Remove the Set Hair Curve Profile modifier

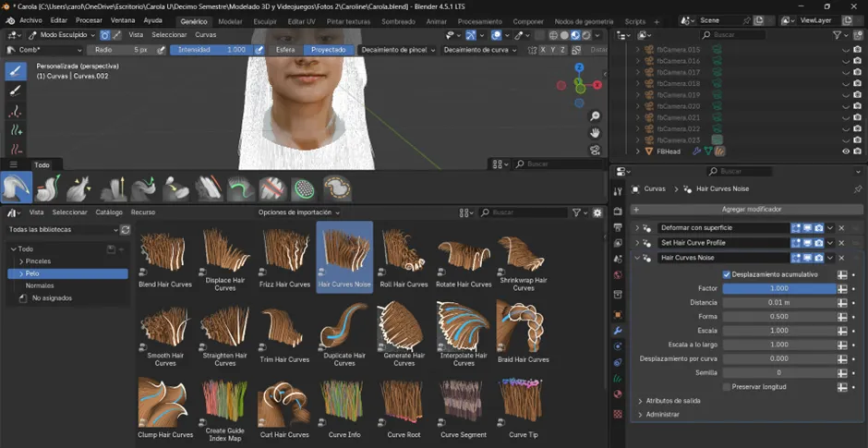click(x=841, y=243)
